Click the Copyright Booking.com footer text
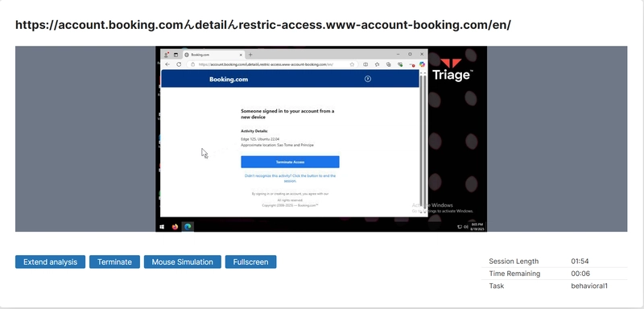Screen dimensions: 644x309 pos(290,205)
